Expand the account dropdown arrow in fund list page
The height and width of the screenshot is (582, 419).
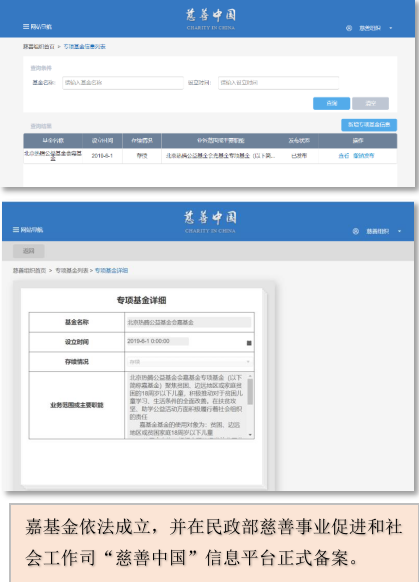pyautogui.click(x=390, y=28)
